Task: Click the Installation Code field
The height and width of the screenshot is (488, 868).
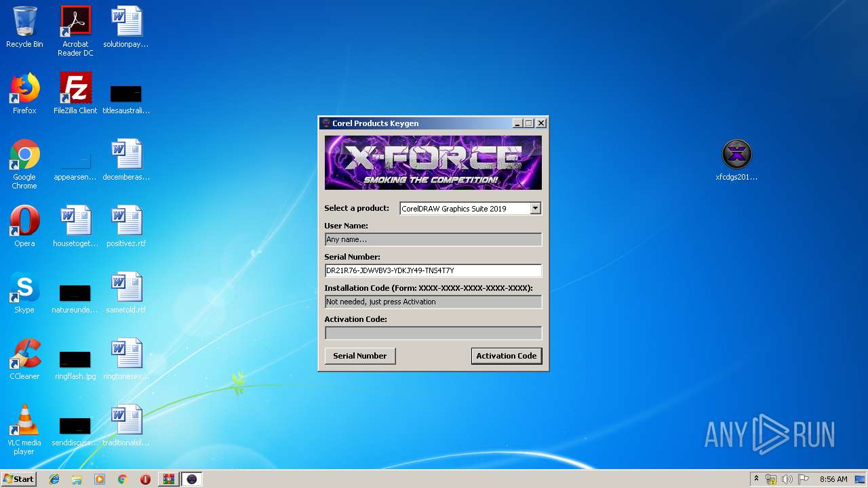Action: click(x=433, y=302)
